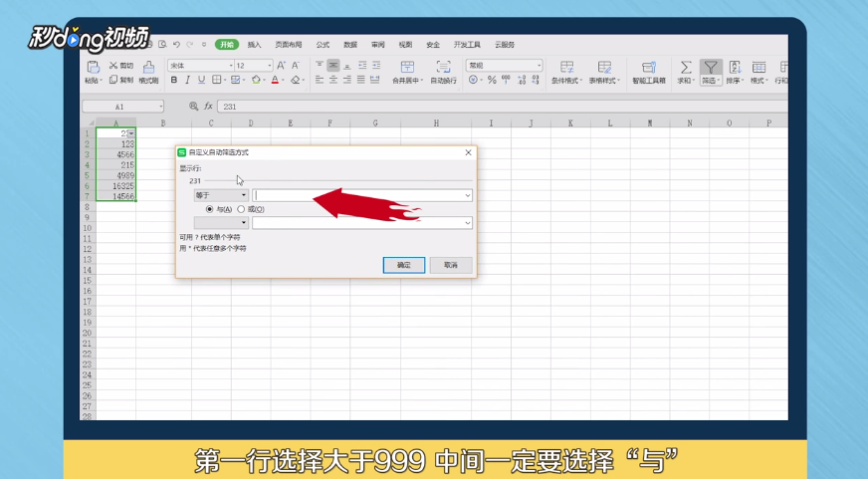Open the 公式 ribbon tab
Image resolution: width=868 pixels, height=479 pixels.
pos(323,44)
